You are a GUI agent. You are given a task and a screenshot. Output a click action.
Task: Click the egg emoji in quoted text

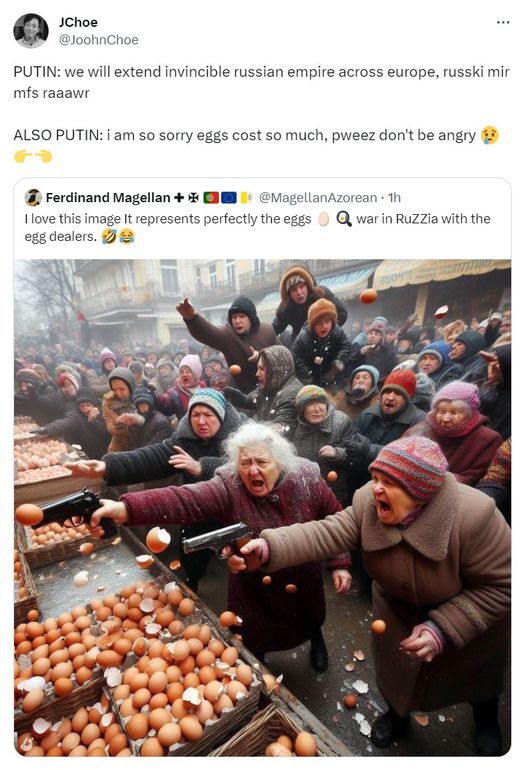(x=323, y=219)
